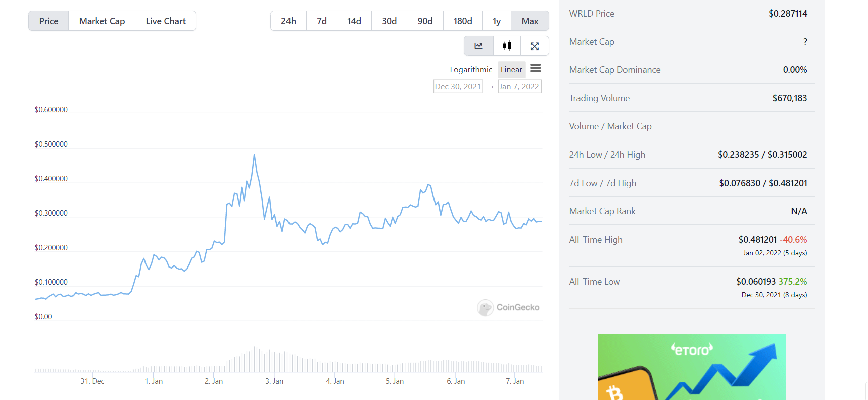Click the Jan 02, 2022 (5 days) date
The width and height of the screenshot is (868, 400).
[775, 253]
